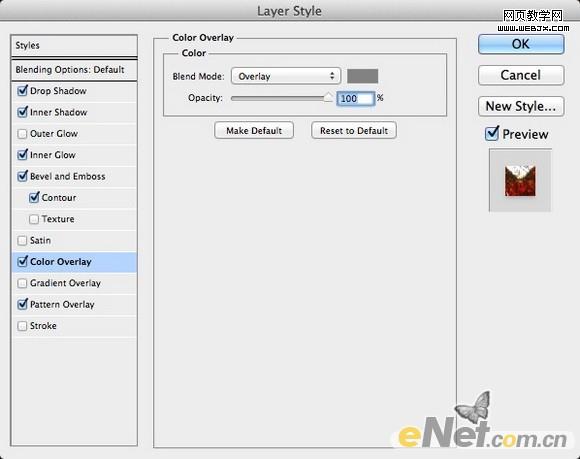The height and width of the screenshot is (459, 580).
Task: Click the Opacity percentage input field
Action: tap(356, 98)
